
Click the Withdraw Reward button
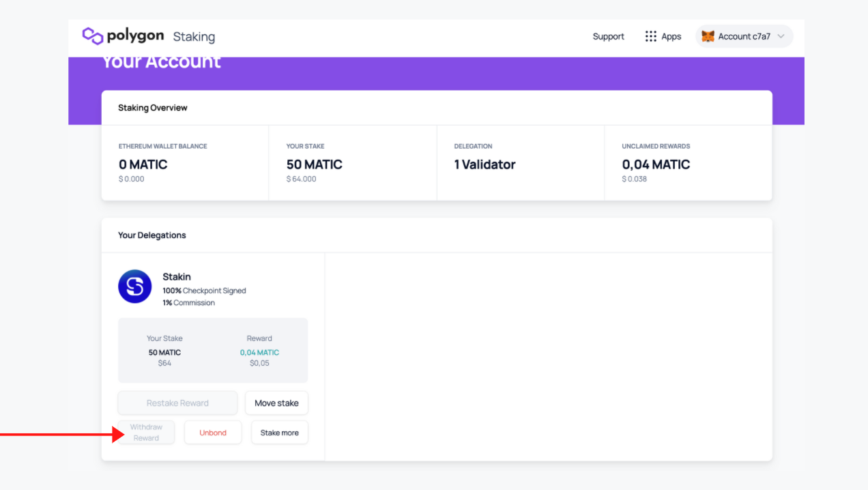pos(147,432)
